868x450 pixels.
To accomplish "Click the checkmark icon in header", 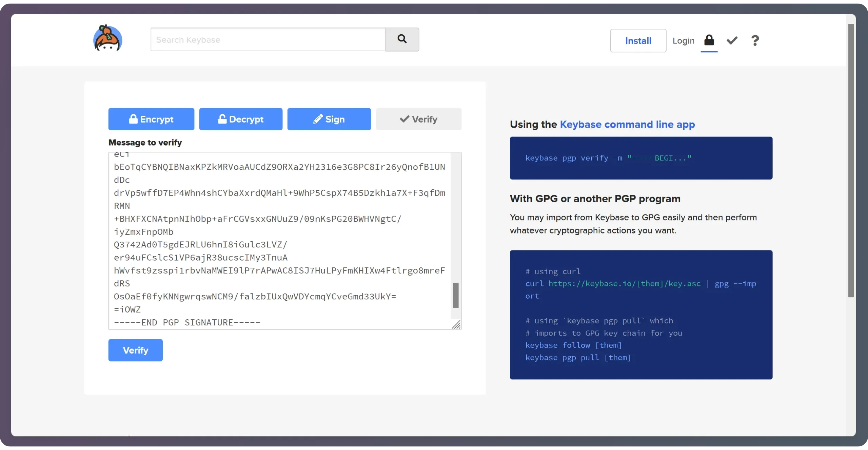I will coord(732,41).
